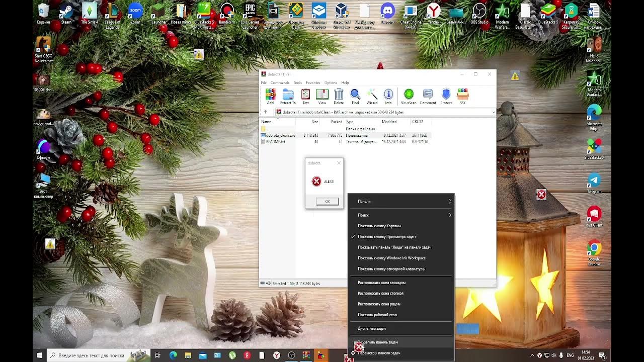Select the Steam desktop icon

pyautogui.click(x=66, y=14)
